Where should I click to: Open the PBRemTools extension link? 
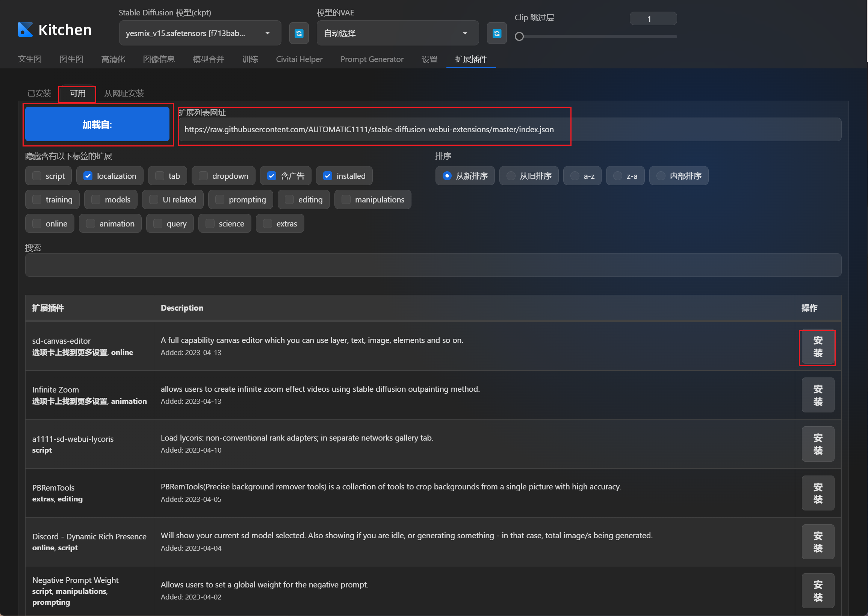(x=53, y=488)
